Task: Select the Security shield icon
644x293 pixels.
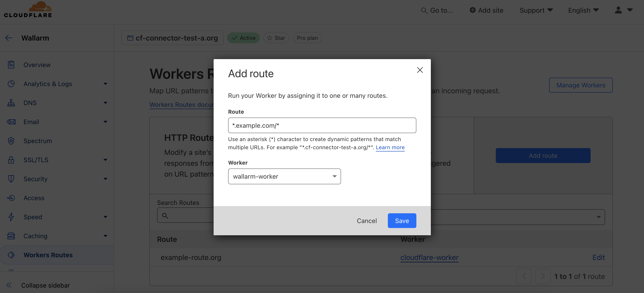Action: [x=11, y=179]
